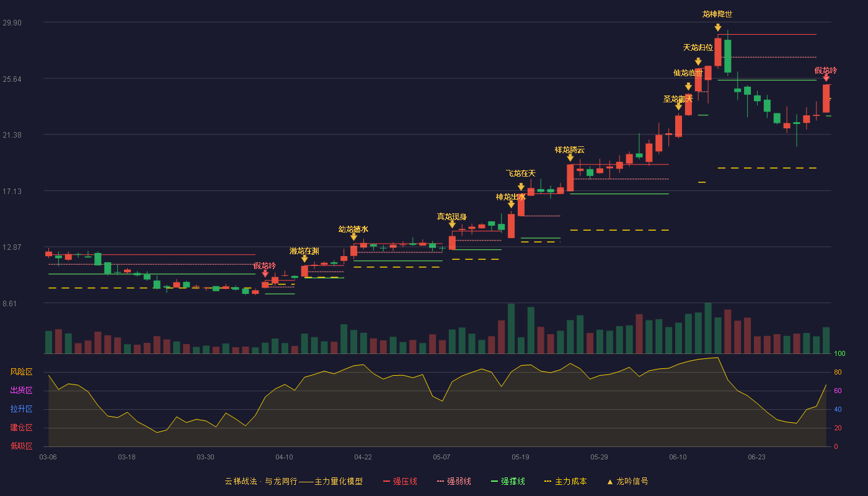Screen dimensions: 868x496
Task: Click the red candle beneath the 祥龙腾云 signal
Action: (x=570, y=177)
